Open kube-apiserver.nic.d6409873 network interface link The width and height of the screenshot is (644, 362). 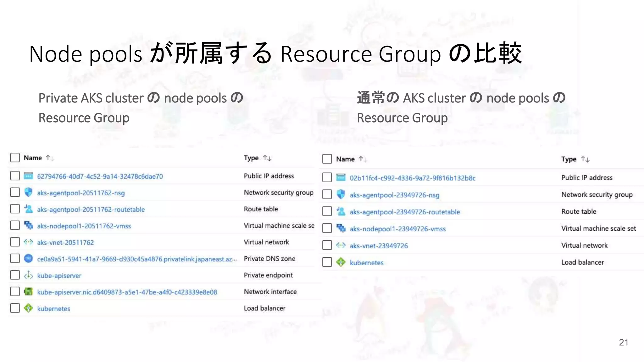click(x=127, y=292)
